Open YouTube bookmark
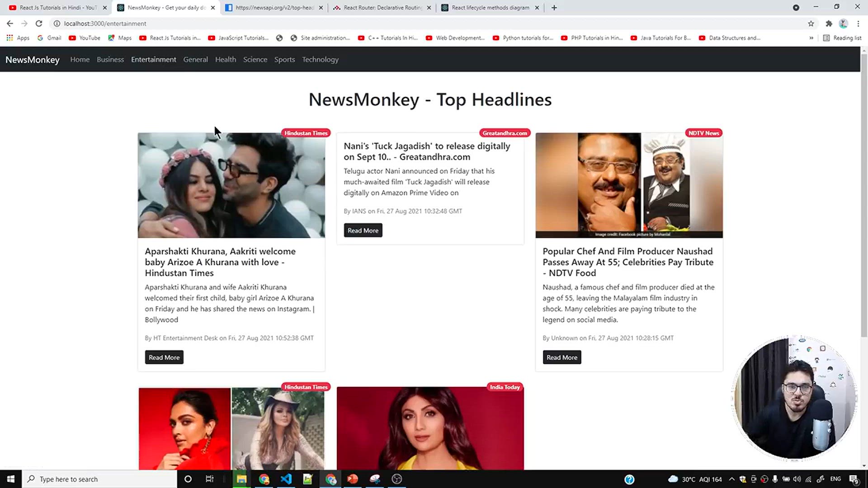 tap(85, 38)
